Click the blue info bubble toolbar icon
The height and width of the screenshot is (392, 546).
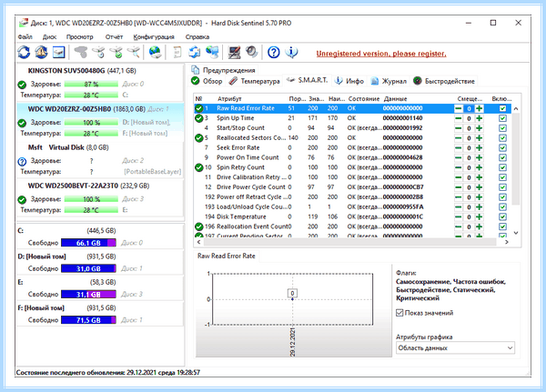coord(291,53)
